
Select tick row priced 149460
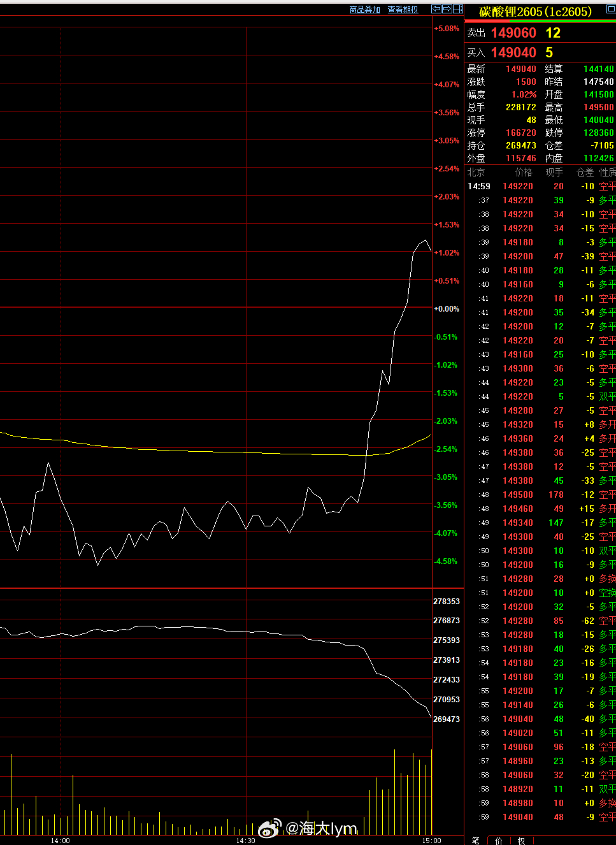click(540, 509)
